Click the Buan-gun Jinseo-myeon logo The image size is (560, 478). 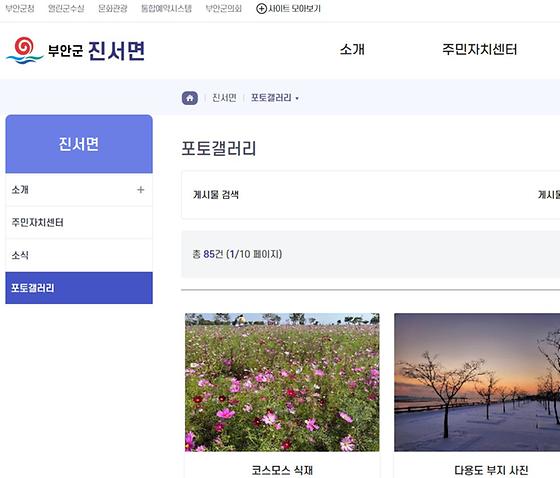pyautogui.click(x=75, y=50)
